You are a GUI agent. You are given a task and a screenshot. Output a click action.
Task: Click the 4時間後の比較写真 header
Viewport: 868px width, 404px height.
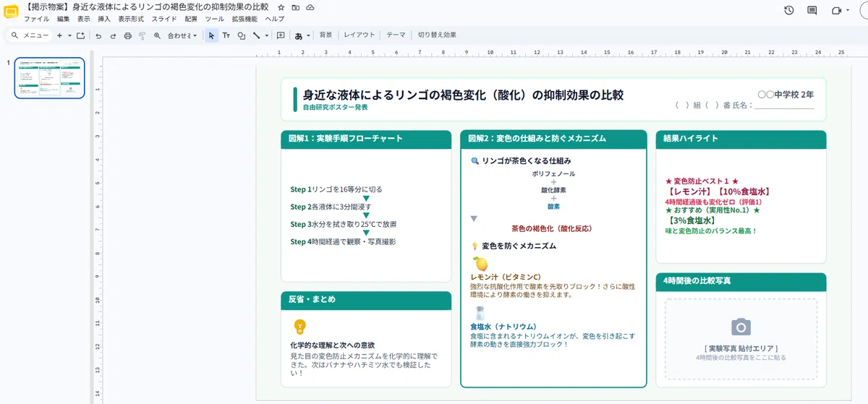pos(740,281)
